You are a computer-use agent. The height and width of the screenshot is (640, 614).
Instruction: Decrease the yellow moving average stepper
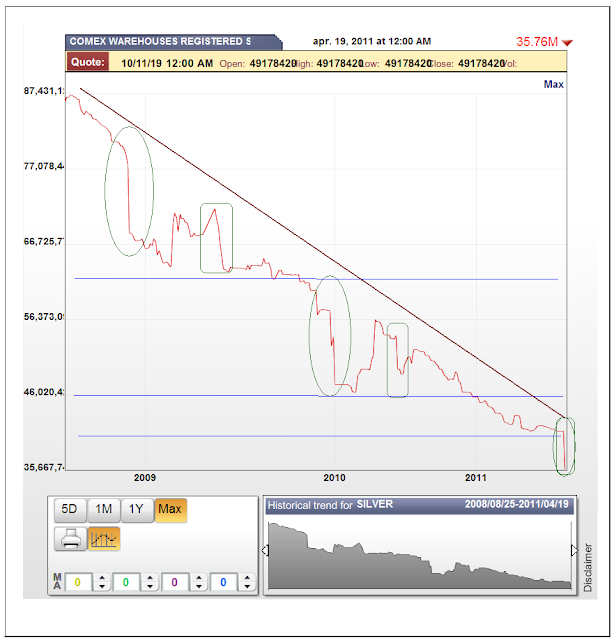tap(102, 587)
